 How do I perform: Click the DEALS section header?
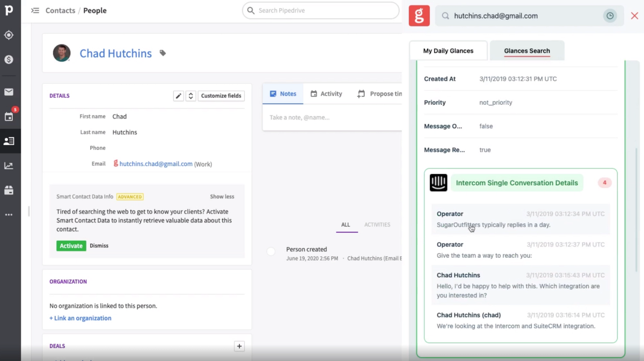(57, 346)
